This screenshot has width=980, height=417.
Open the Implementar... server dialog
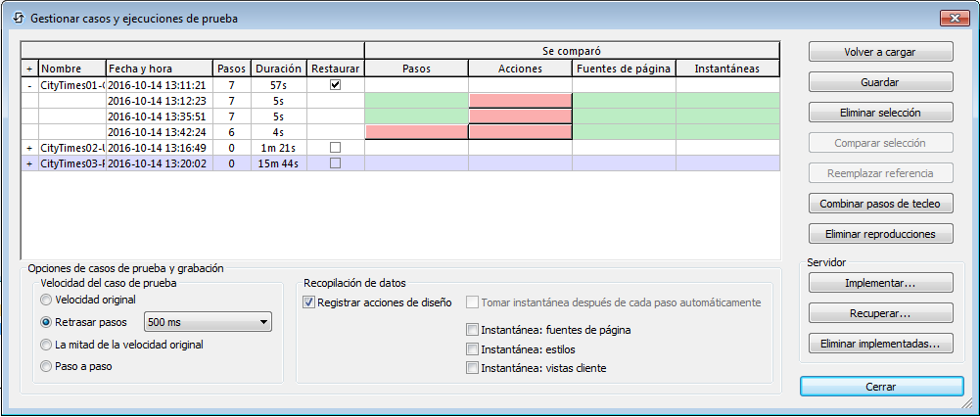click(881, 284)
